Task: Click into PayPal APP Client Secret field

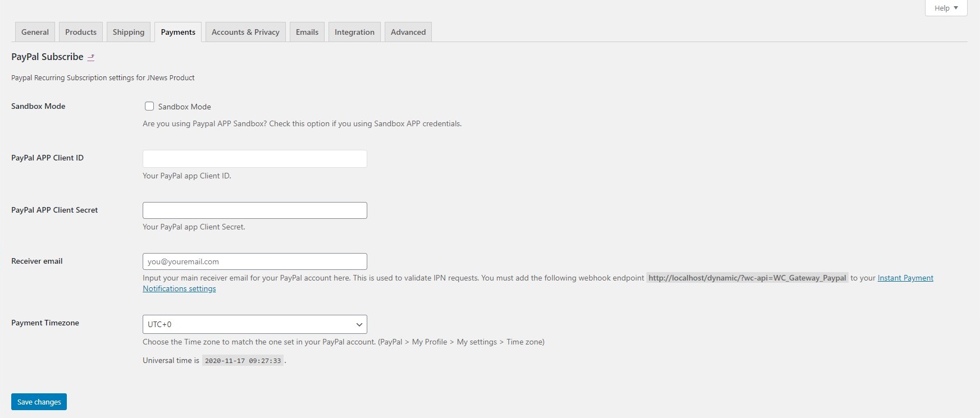Action: pyautogui.click(x=254, y=210)
